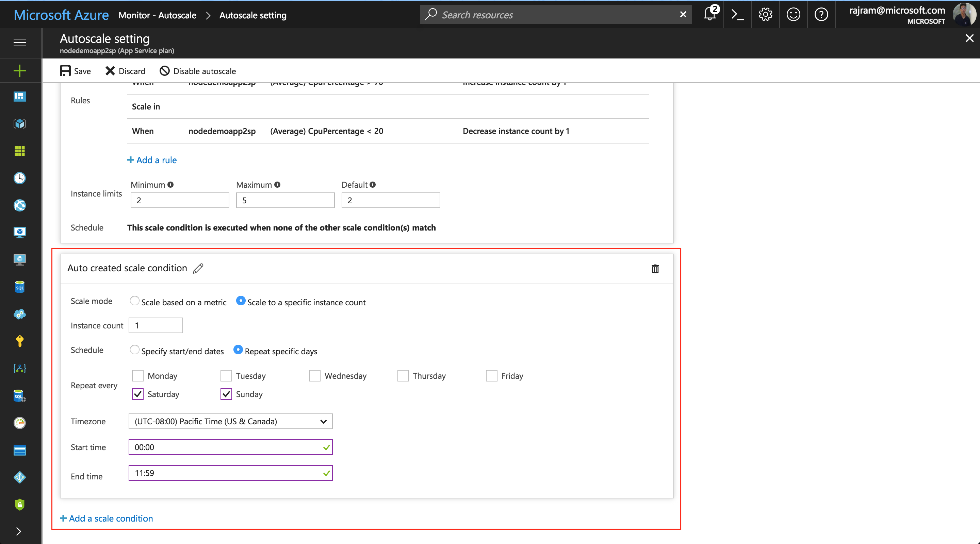Click green plus new resource icon
The image size is (980, 544).
click(19, 71)
